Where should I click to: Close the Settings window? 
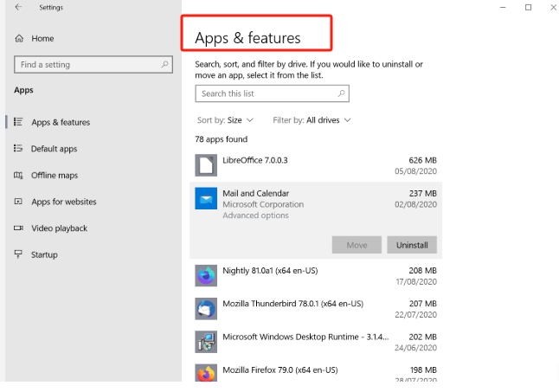click(x=553, y=7)
